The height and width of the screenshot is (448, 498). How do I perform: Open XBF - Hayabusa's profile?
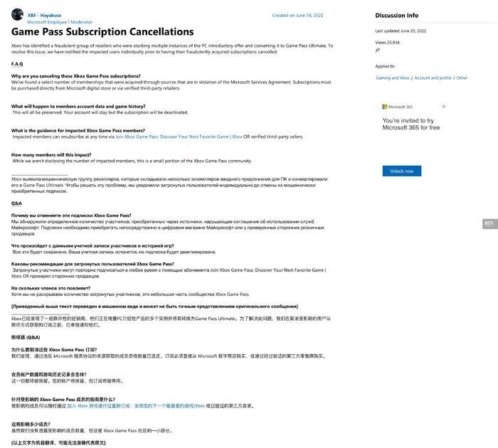point(44,15)
